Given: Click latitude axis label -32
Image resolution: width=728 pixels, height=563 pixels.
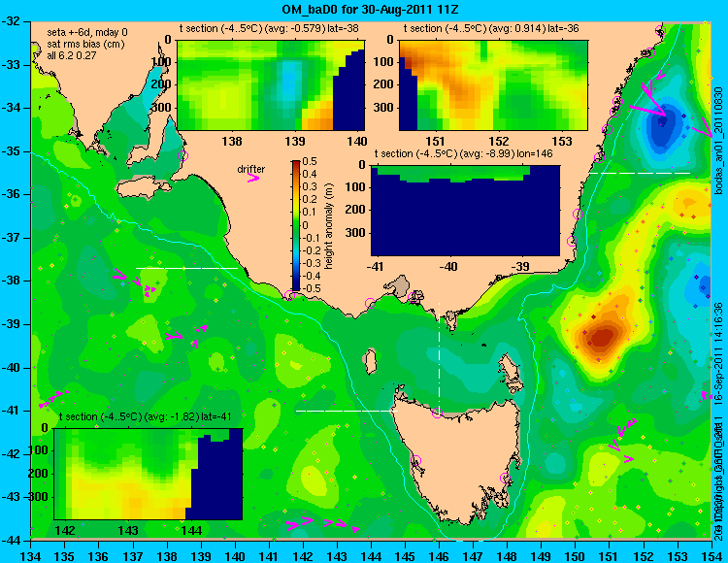Looking at the screenshot, I should click(12, 21).
